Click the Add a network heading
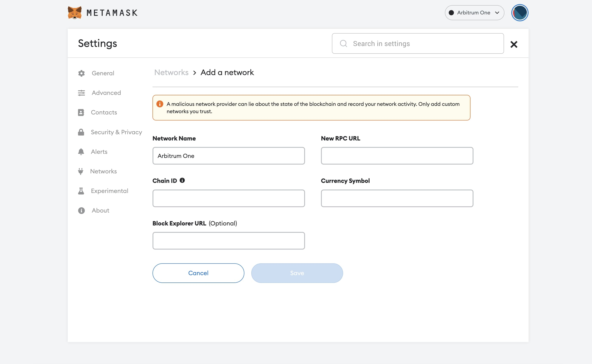Screen dimensions: 592x364 coord(227,72)
